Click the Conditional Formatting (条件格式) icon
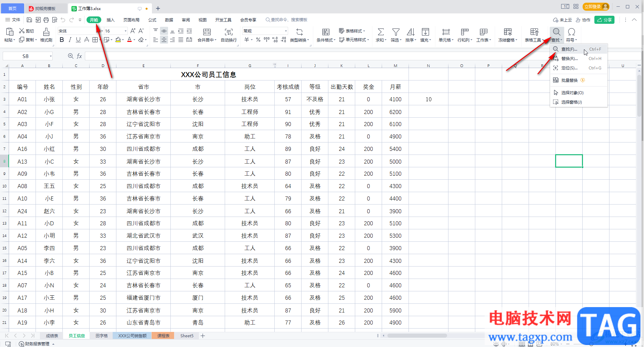 point(325,32)
